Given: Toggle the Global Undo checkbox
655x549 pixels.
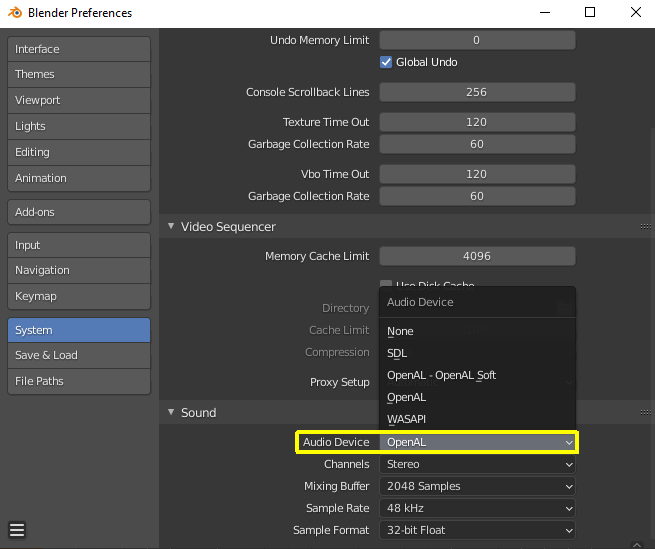Looking at the screenshot, I should point(386,62).
